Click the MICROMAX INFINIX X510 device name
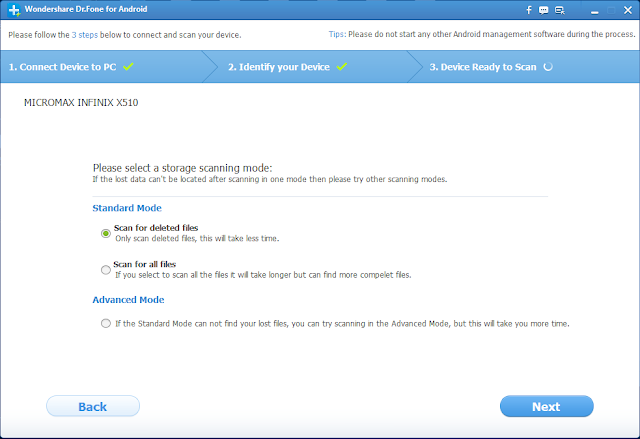The height and width of the screenshot is (439, 640). 81,103
